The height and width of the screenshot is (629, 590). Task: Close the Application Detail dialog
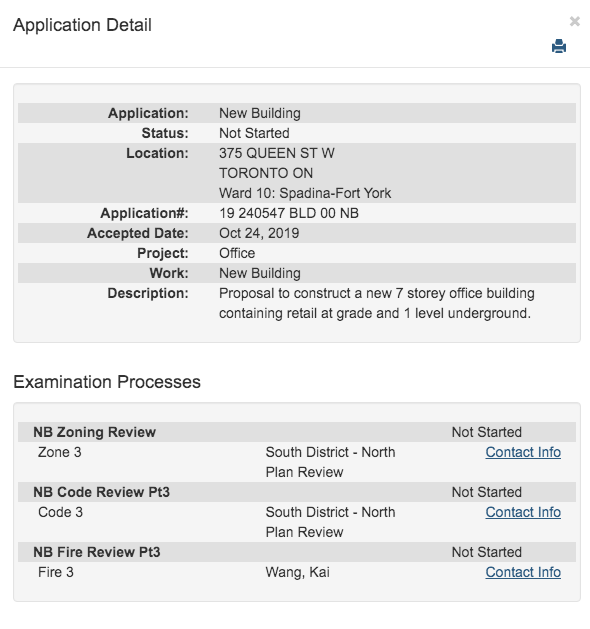[x=574, y=21]
